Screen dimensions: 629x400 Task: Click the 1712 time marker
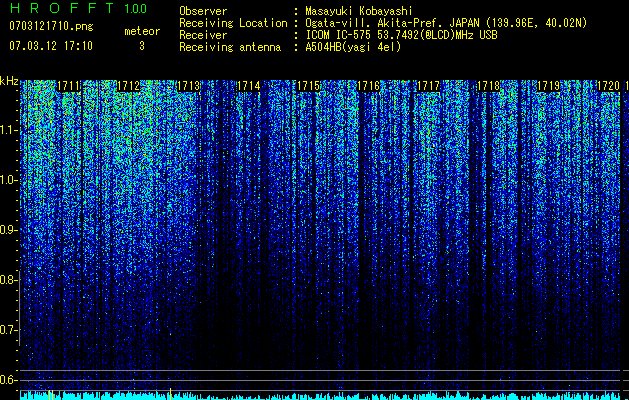pos(129,86)
